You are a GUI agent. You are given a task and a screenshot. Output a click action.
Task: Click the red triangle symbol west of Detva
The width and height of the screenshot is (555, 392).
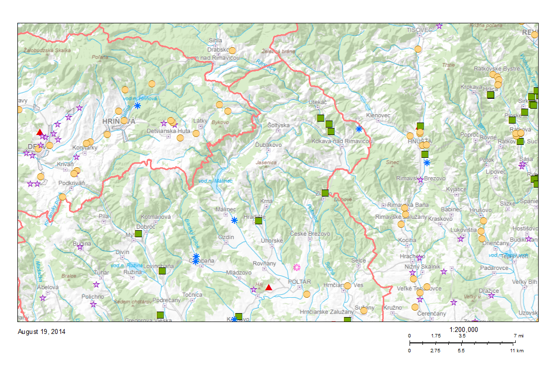[x=39, y=132]
